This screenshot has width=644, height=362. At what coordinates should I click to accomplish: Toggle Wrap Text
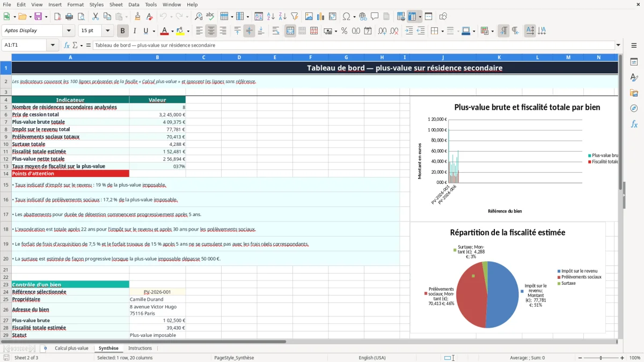click(x=276, y=31)
